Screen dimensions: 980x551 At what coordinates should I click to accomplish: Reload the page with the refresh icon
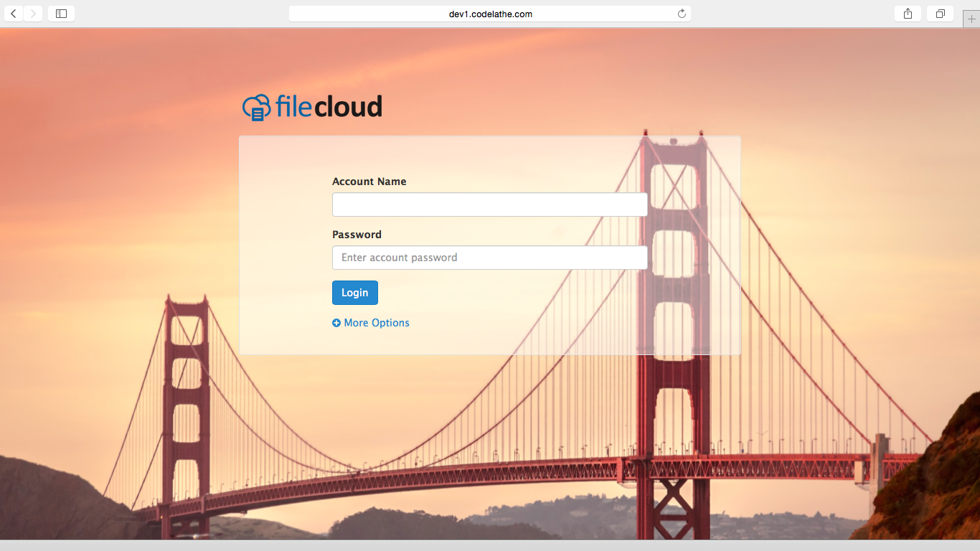(x=682, y=14)
